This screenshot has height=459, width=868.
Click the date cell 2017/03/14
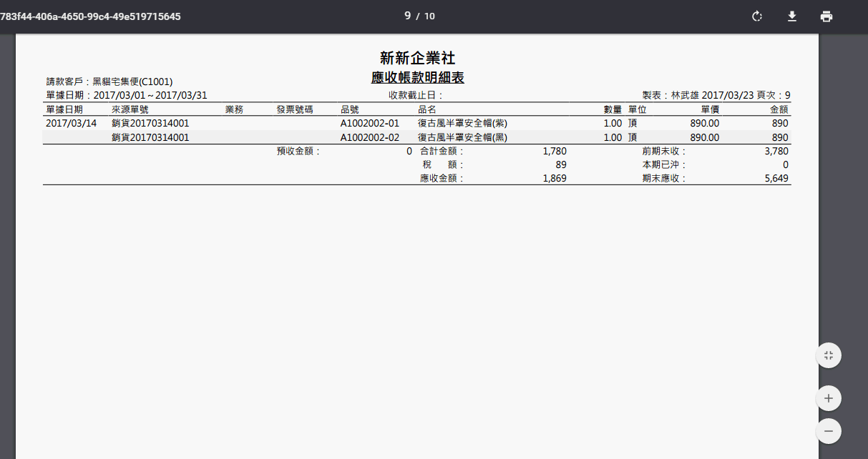pos(71,123)
